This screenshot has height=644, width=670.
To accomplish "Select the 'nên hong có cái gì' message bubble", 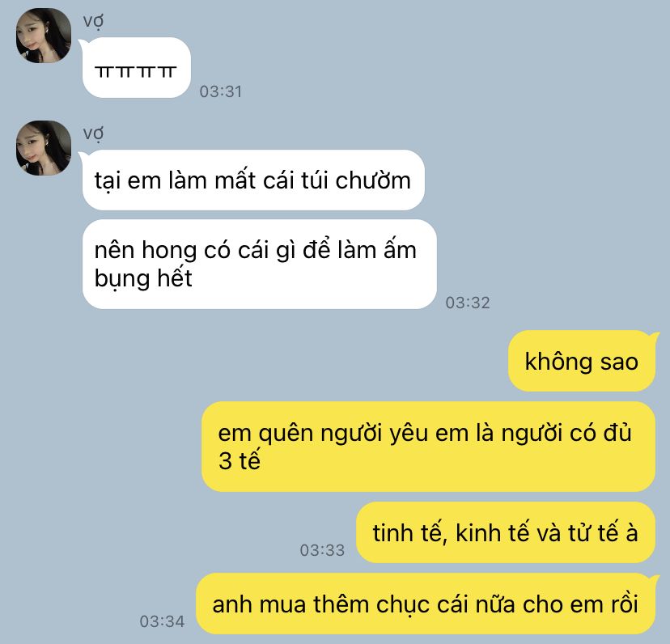I will (260, 264).
